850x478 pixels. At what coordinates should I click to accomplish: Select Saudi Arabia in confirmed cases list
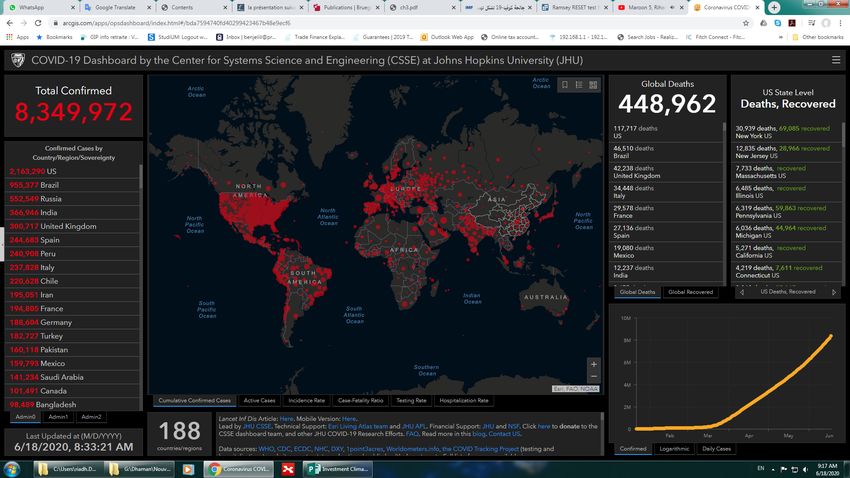click(x=72, y=377)
